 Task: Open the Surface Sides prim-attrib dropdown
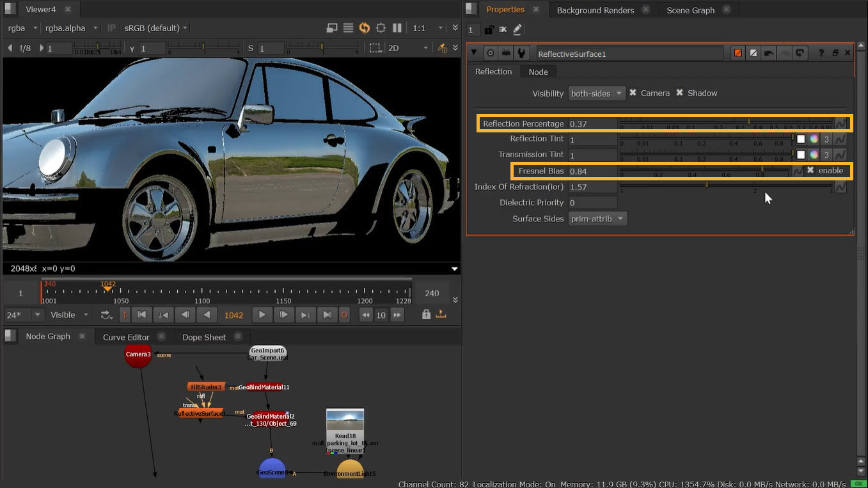pos(597,218)
